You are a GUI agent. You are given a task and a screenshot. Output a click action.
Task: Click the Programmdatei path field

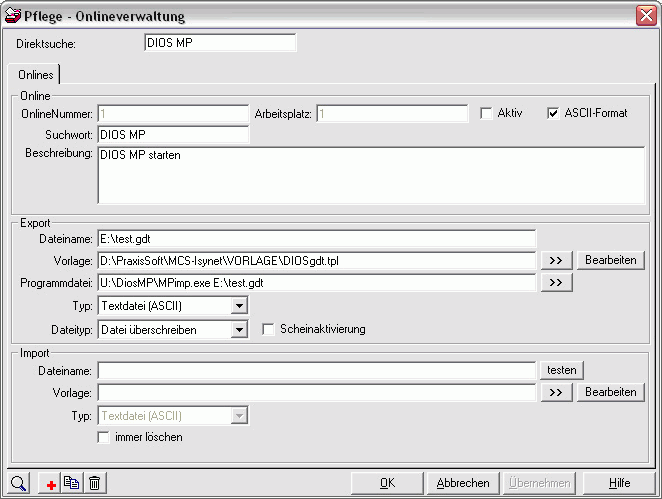coord(317,283)
